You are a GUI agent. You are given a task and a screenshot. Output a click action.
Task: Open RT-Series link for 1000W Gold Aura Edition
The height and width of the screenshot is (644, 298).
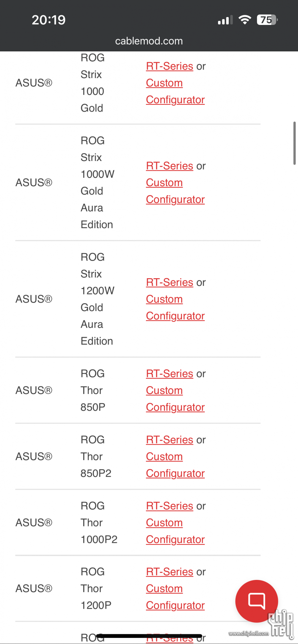pyautogui.click(x=170, y=166)
